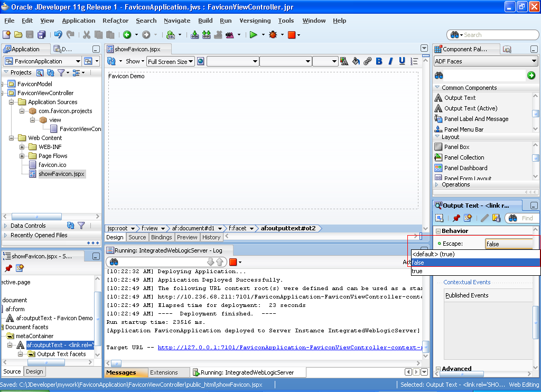
Task: Collapse the Common Components group
Action: 437,87
